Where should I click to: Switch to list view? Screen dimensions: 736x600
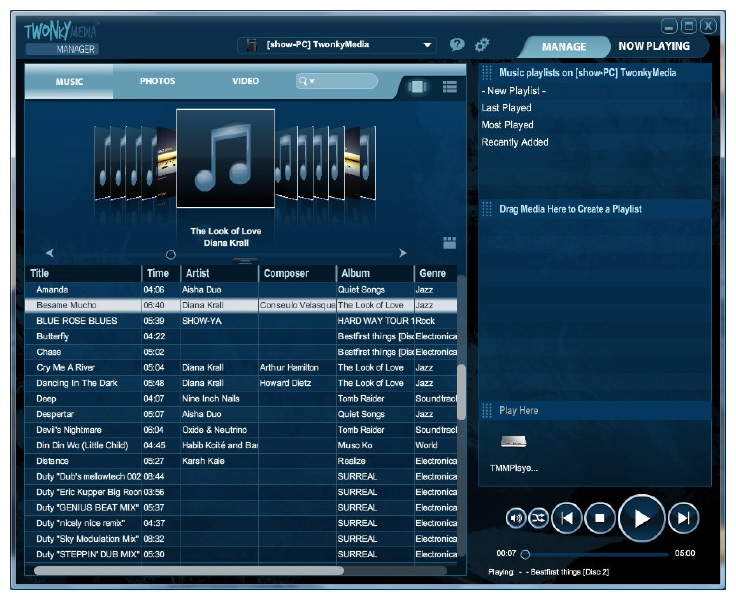pos(449,87)
